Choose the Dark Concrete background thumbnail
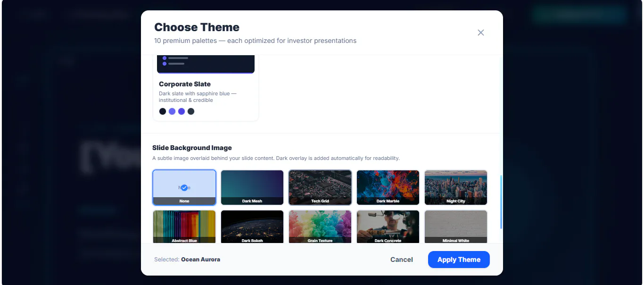 pyautogui.click(x=388, y=227)
